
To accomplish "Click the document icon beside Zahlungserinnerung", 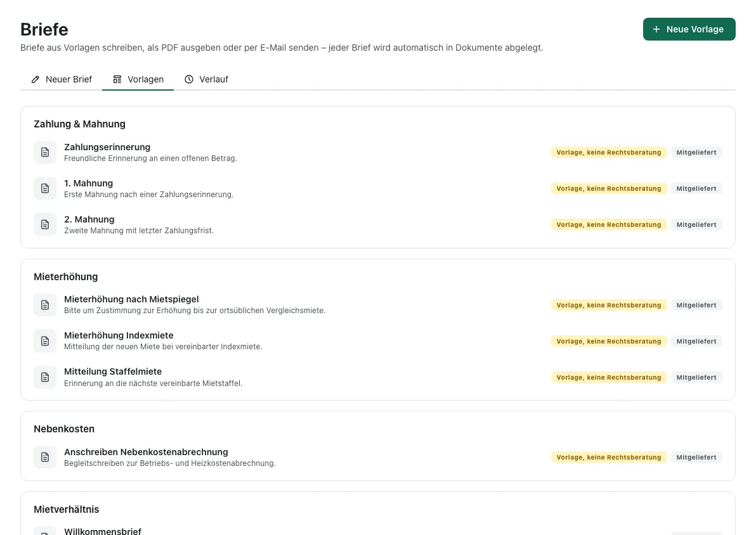I will pyautogui.click(x=45, y=152).
